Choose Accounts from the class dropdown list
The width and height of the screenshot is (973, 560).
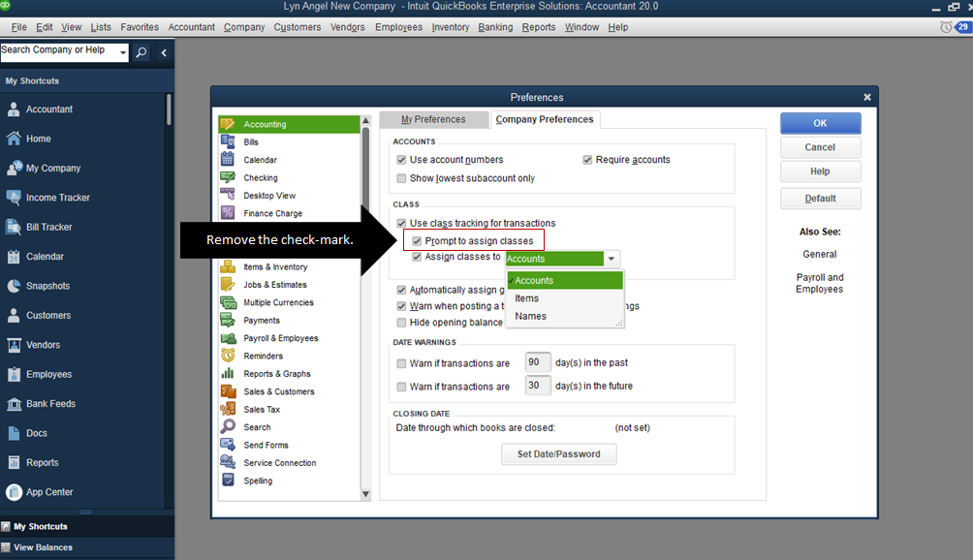pyautogui.click(x=565, y=280)
